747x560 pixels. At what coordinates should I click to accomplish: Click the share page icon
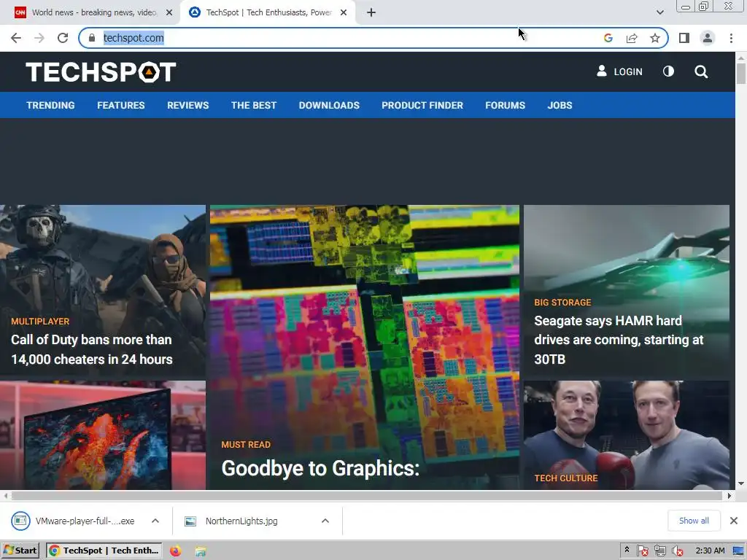632,38
